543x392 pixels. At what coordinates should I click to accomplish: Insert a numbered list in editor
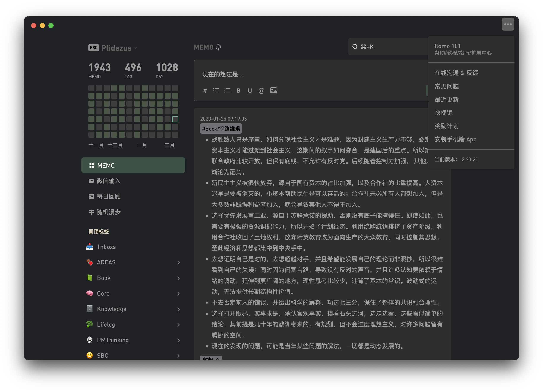pyautogui.click(x=227, y=90)
